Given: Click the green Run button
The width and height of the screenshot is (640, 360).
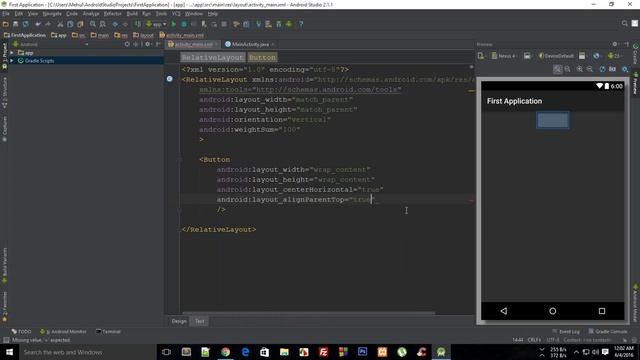Looking at the screenshot, I should pyautogui.click(x=174, y=24).
